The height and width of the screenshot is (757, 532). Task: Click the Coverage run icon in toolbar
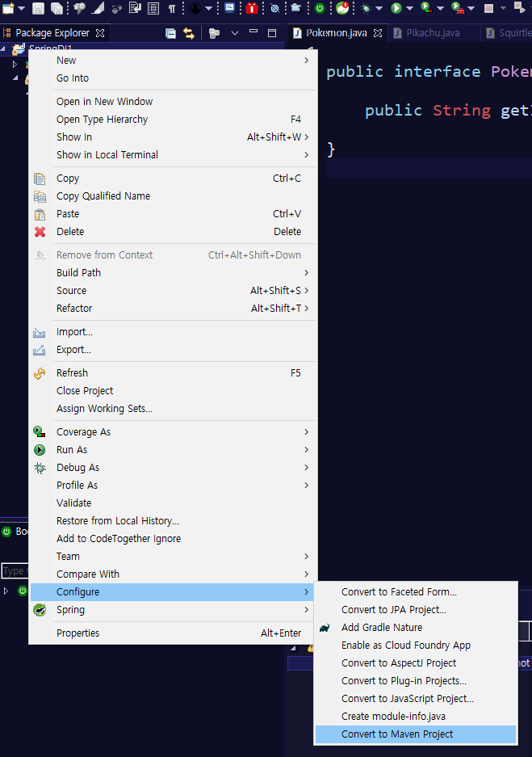click(x=426, y=8)
